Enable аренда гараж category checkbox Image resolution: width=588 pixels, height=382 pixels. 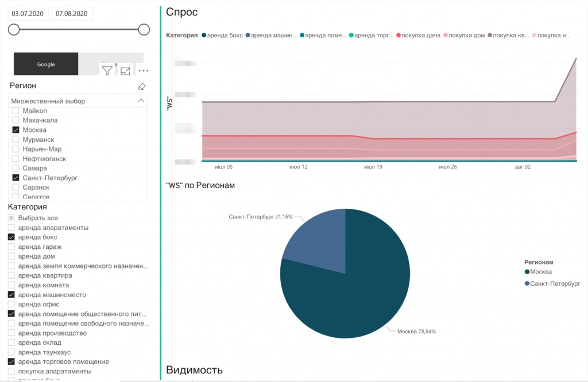11,247
